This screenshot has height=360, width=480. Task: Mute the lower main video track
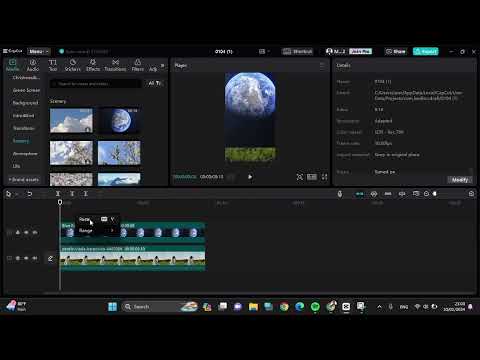[35, 258]
